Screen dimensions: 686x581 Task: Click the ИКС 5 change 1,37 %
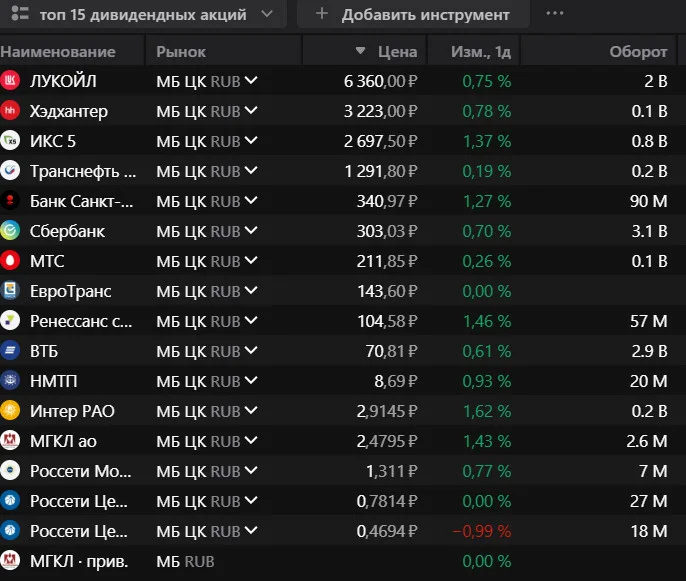pyautogui.click(x=487, y=141)
